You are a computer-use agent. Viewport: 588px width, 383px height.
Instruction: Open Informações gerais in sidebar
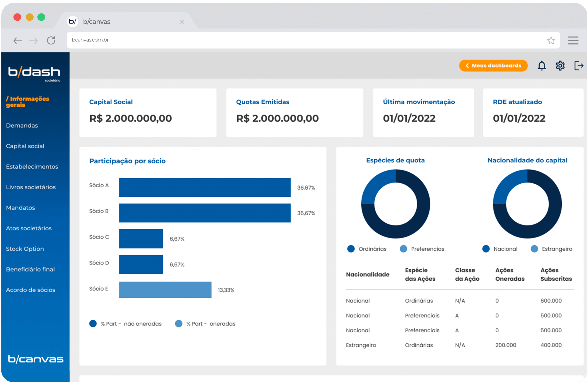click(27, 102)
